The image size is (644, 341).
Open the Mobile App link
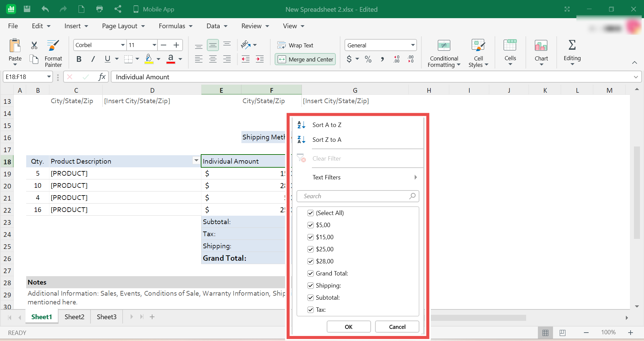(x=154, y=9)
